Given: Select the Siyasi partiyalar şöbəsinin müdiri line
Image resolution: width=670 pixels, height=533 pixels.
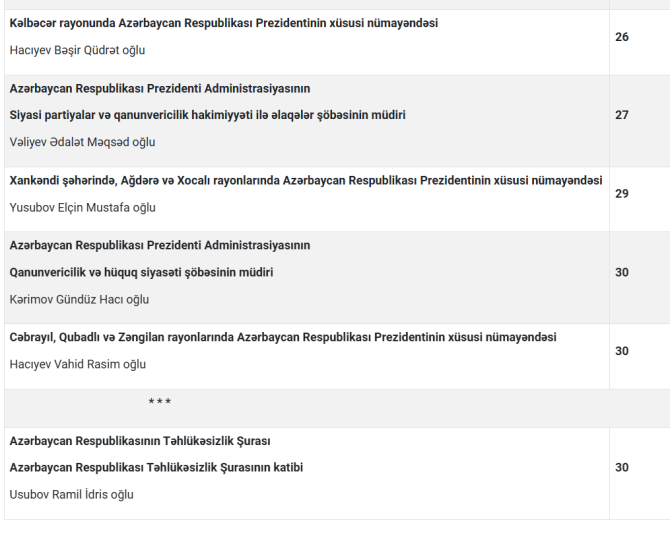Looking at the screenshot, I should point(207,115).
